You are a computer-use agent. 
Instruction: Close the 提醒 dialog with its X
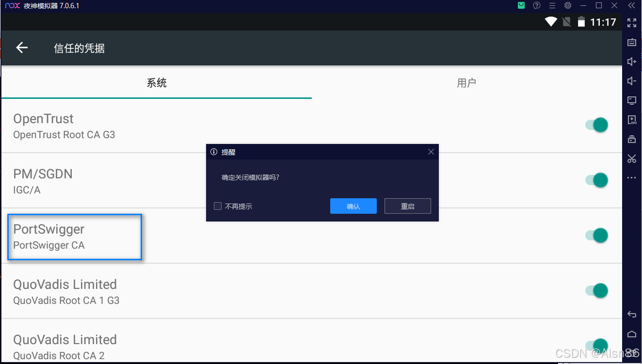[x=431, y=152]
